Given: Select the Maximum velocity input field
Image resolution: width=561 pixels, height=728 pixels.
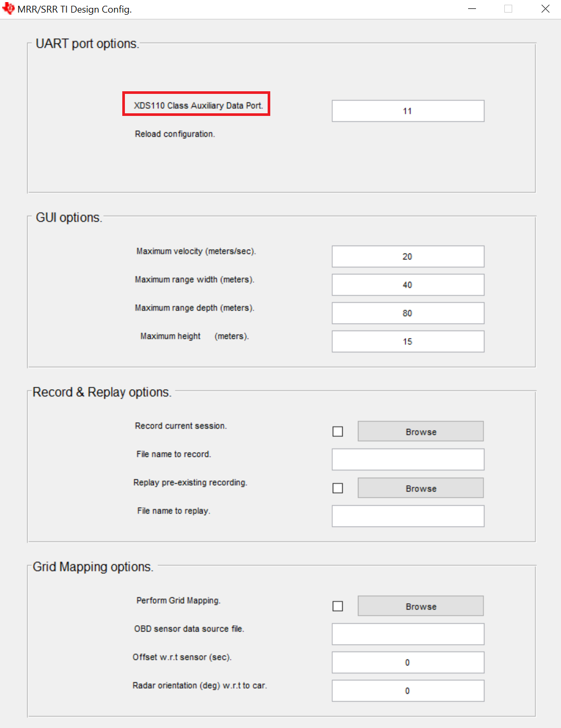Looking at the screenshot, I should coord(408,256).
